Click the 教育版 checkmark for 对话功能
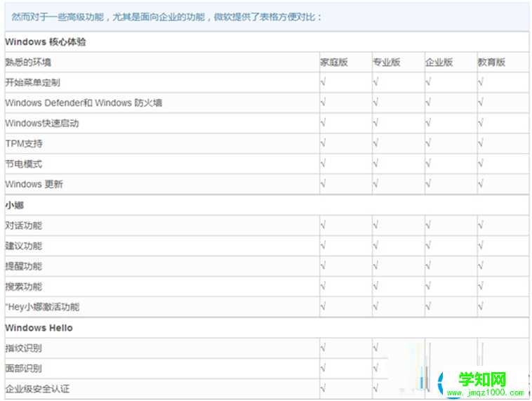 pyautogui.click(x=481, y=225)
